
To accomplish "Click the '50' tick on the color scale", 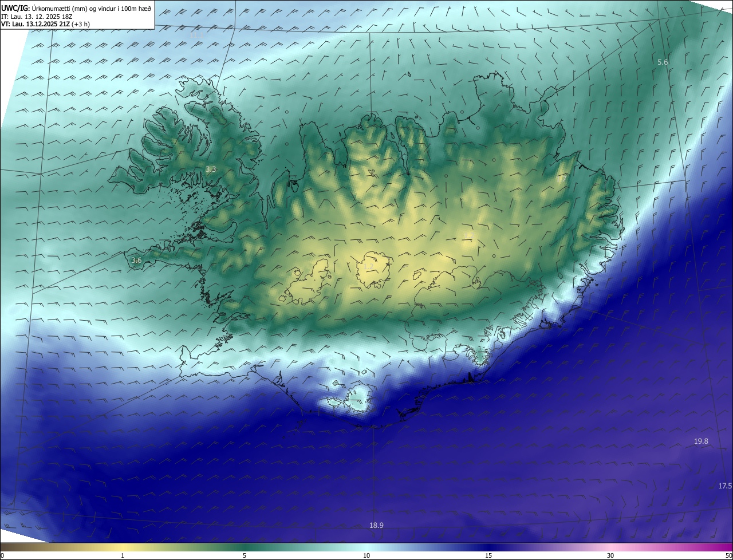I will [x=729, y=555].
